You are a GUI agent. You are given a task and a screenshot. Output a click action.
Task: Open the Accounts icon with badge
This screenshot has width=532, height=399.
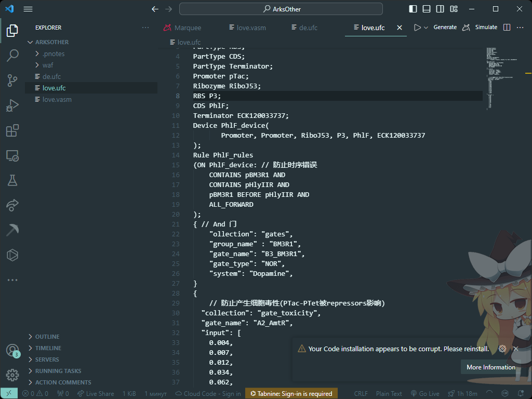point(12,350)
